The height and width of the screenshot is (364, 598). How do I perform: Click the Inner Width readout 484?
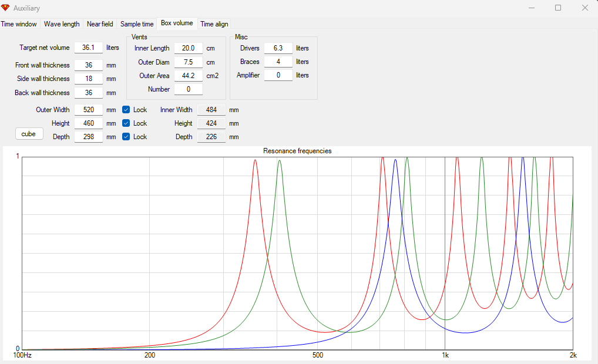click(211, 110)
